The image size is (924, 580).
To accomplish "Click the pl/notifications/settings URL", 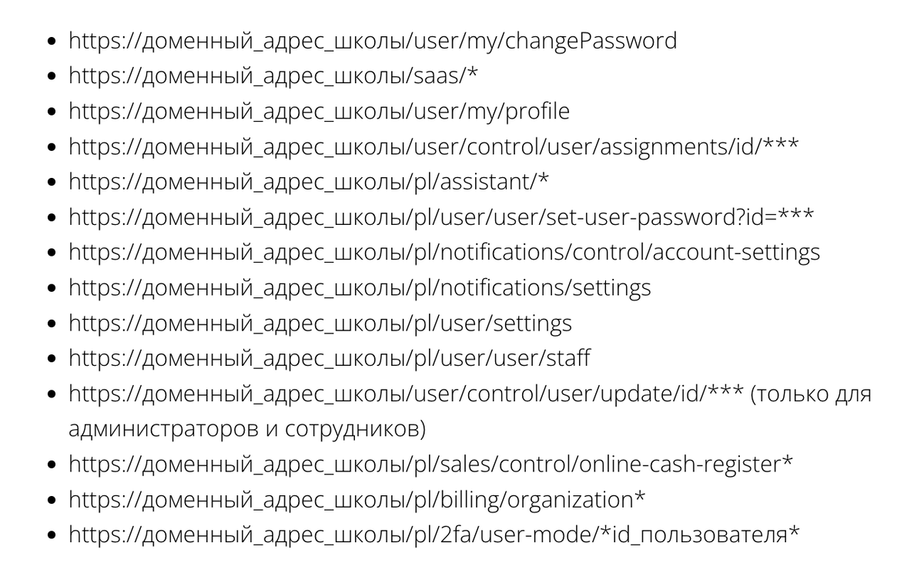I will (x=360, y=288).
